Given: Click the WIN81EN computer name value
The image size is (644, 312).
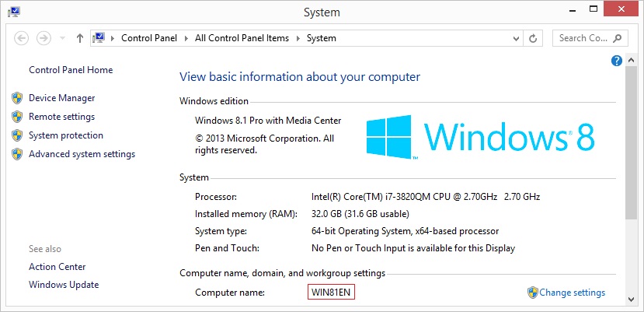Looking at the screenshot, I should pyautogui.click(x=331, y=293).
